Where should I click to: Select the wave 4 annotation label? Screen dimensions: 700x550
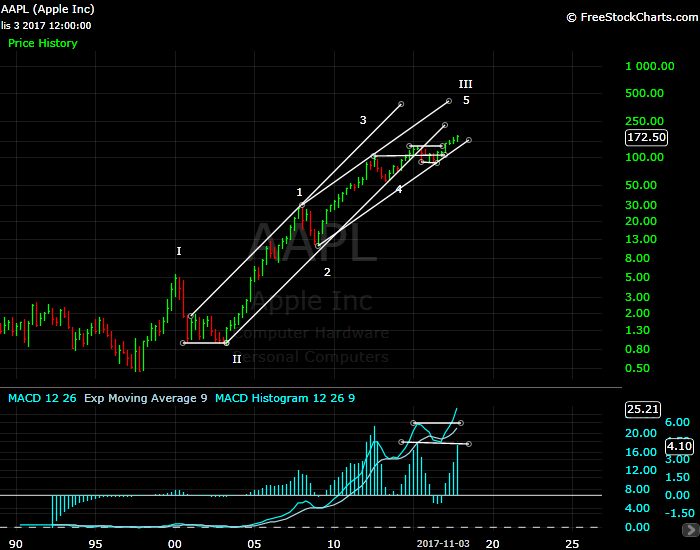click(399, 189)
